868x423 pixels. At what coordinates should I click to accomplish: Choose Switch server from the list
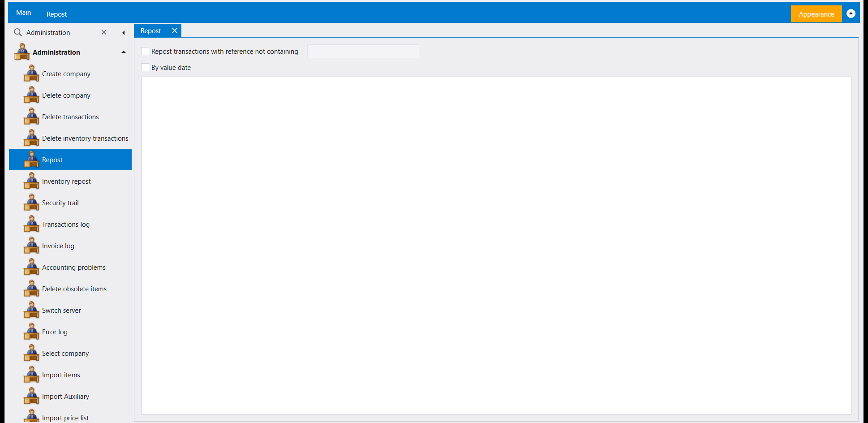point(70,310)
